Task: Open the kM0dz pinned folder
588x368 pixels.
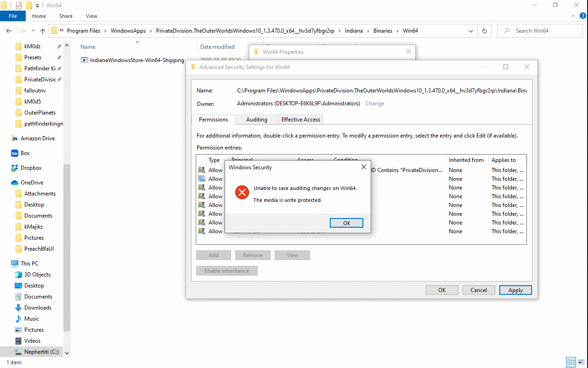Action: pos(33,46)
